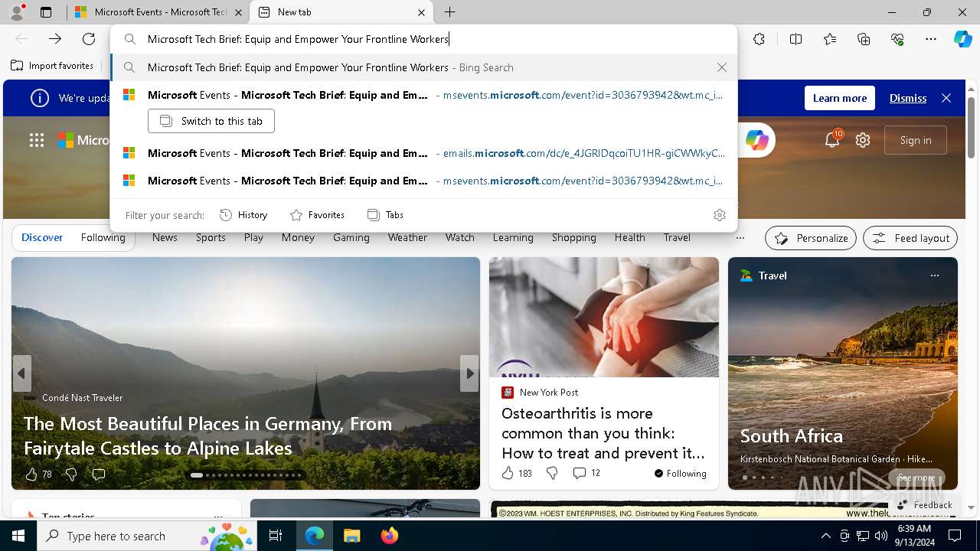Click the Switch to this tab button
This screenshot has height=551, width=980.
pos(211,121)
